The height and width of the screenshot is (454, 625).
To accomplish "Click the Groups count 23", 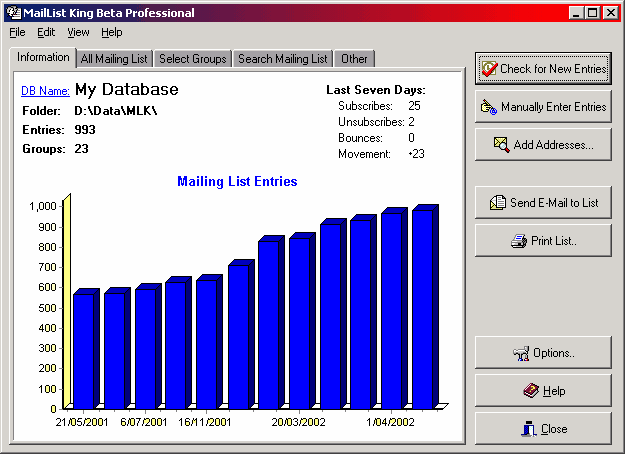I will click(81, 149).
